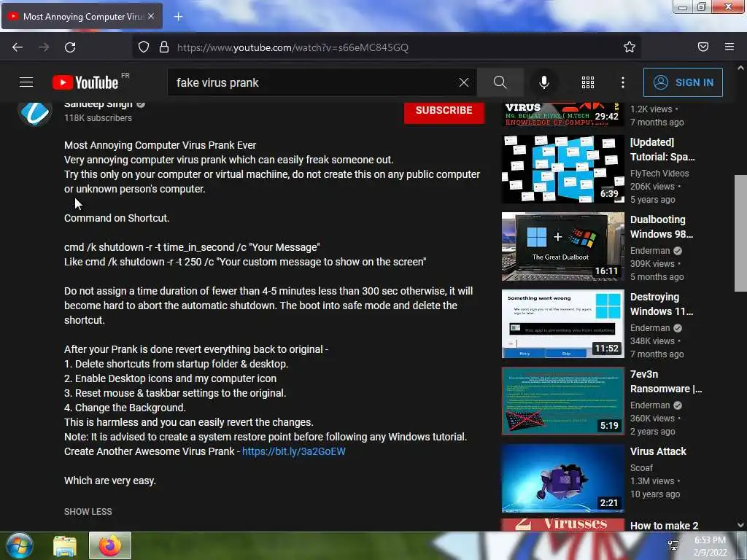Reload the current page
This screenshot has height=560, width=747.
(x=70, y=47)
